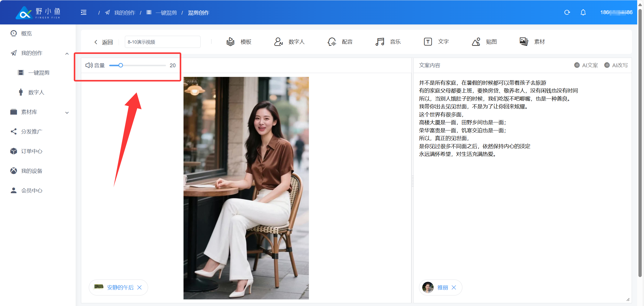Click the notification bell icon
The height and width of the screenshot is (306, 644).
(x=583, y=12)
